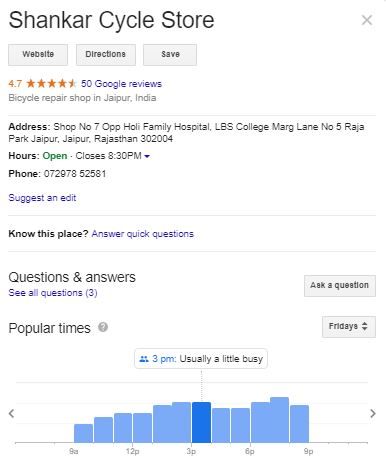Screen dimensions: 386x457
Task: Click the Directions button
Action: pos(106,54)
